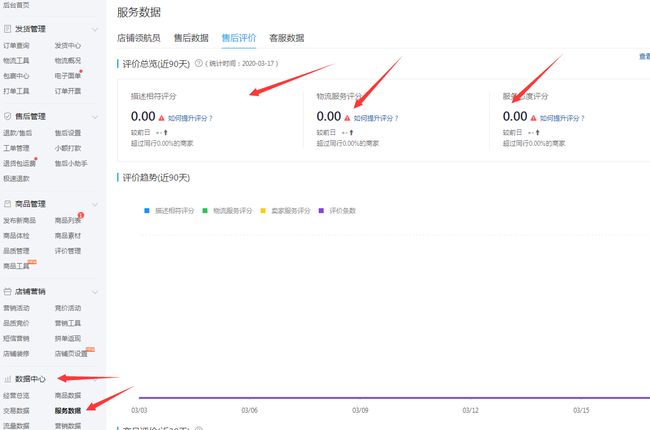Open 发布新商品 in the sidebar
650x430 pixels.
[x=19, y=221]
